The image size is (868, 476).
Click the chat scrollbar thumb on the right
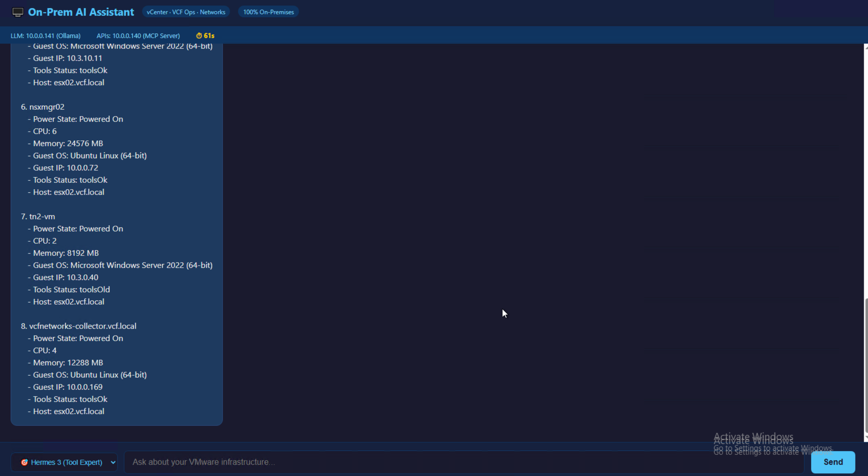coord(866,365)
